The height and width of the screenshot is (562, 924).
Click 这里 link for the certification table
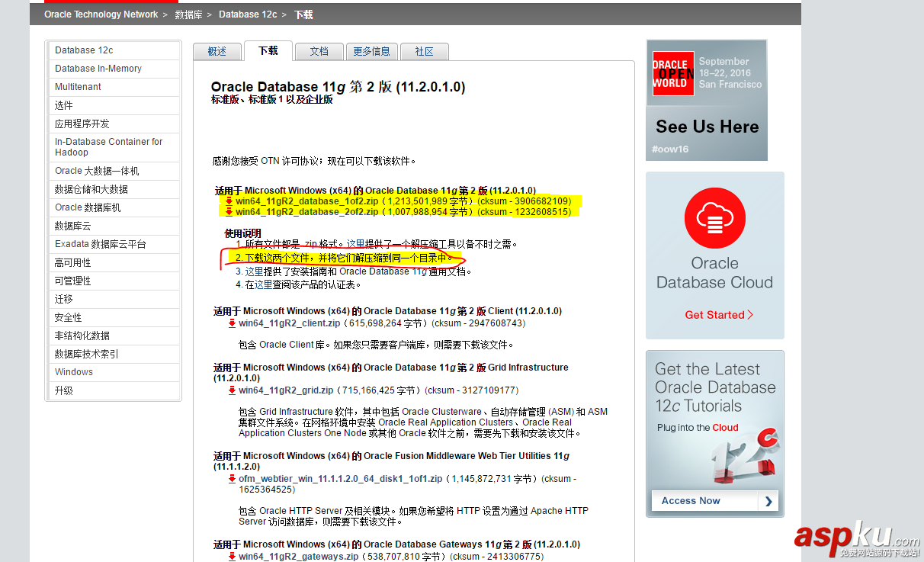pyautogui.click(x=263, y=284)
